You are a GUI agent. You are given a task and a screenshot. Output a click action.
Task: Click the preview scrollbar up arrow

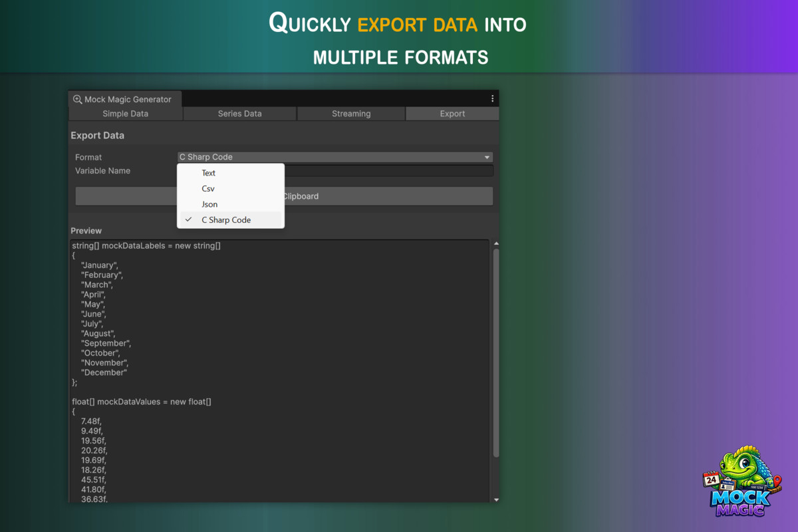(496, 243)
